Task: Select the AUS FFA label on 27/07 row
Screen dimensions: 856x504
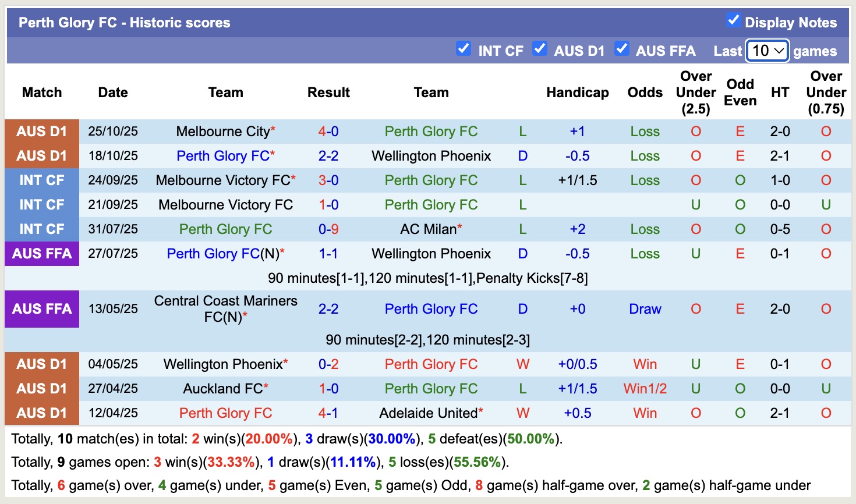Action: pos(41,254)
